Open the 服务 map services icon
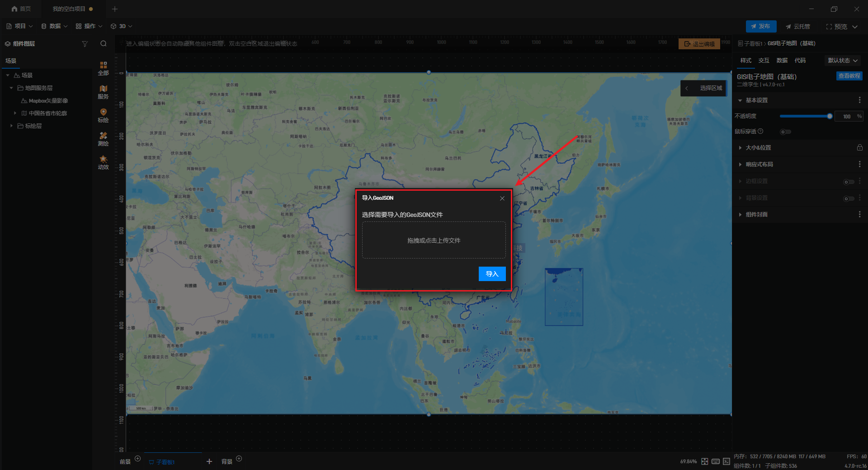 [103, 92]
